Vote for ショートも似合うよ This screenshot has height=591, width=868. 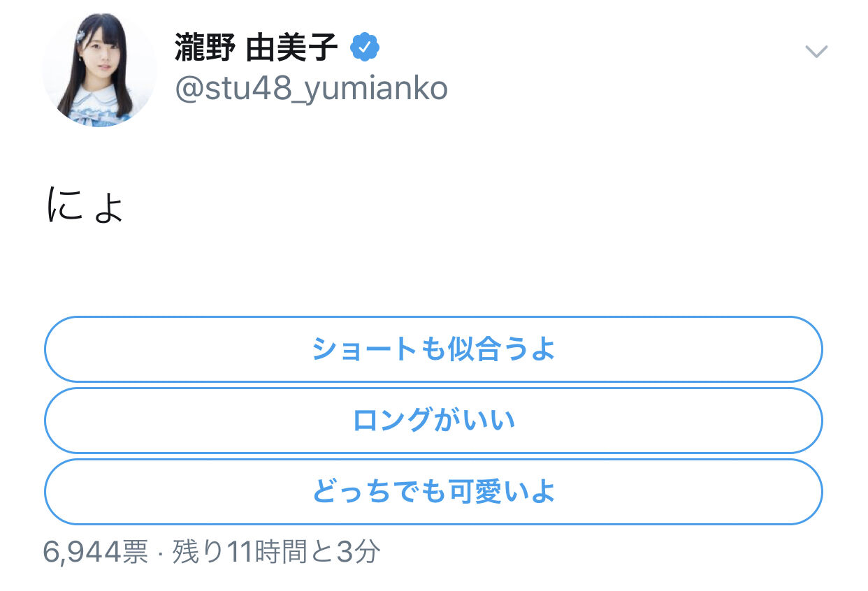pyautogui.click(x=433, y=349)
